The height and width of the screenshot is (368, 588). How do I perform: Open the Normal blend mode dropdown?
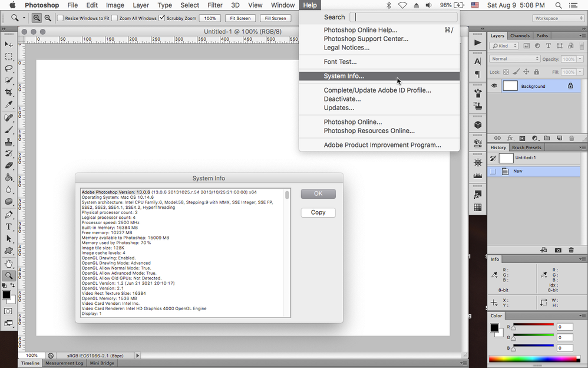tap(514, 59)
